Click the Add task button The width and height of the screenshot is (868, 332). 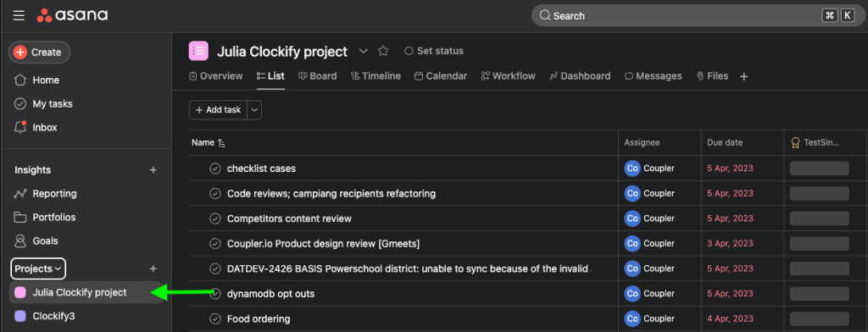pyautogui.click(x=218, y=110)
